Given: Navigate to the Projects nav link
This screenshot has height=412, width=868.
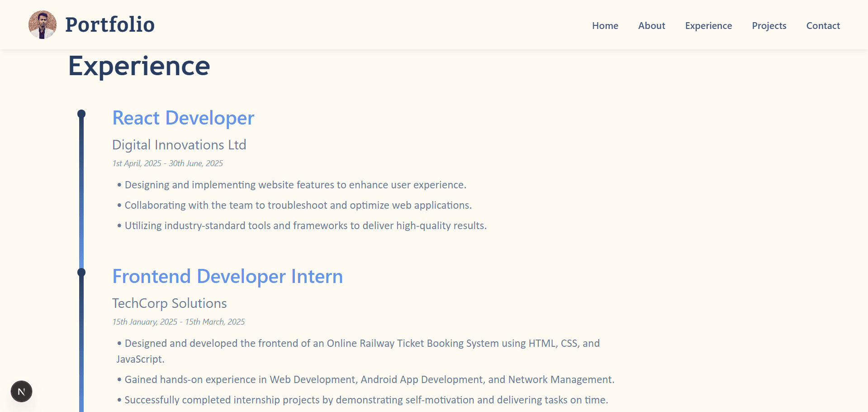Looking at the screenshot, I should tap(769, 26).
